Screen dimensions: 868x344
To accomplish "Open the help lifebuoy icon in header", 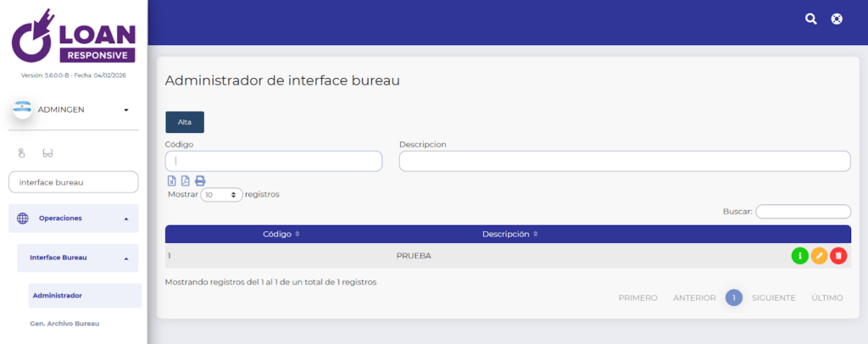I will tap(837, 19).
